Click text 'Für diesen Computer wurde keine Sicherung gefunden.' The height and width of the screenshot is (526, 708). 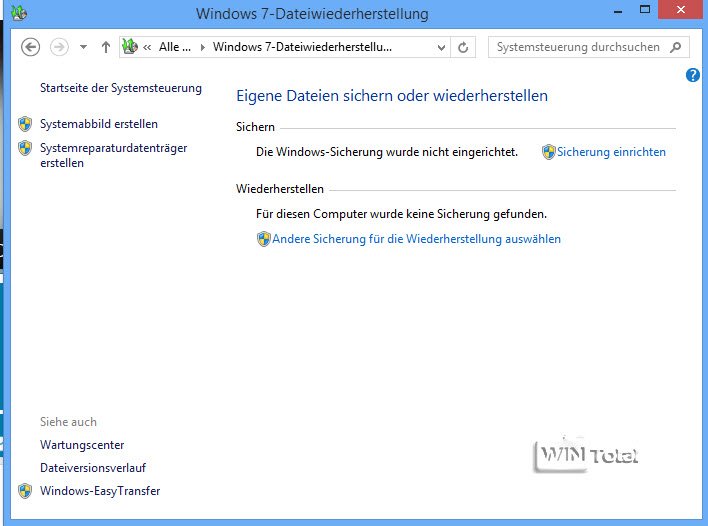click(401, 214)
